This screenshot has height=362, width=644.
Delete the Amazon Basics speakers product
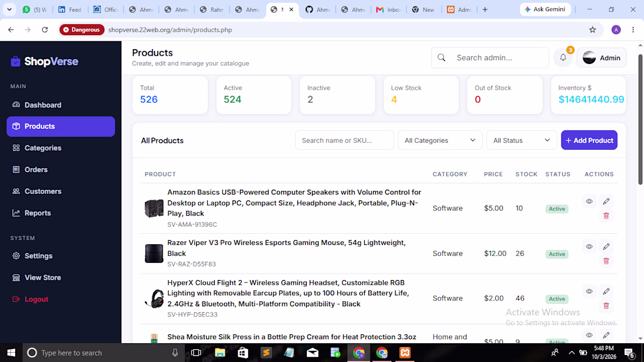[x=606, y=216]
